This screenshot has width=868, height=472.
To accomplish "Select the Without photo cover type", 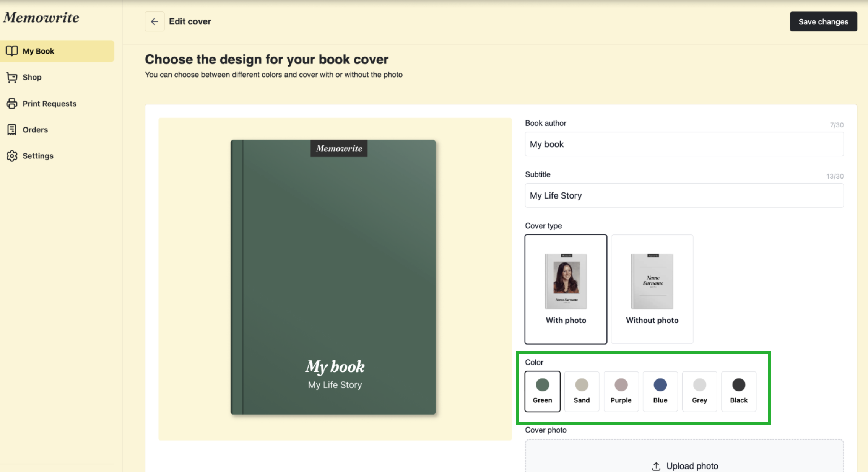I will 652,289.
